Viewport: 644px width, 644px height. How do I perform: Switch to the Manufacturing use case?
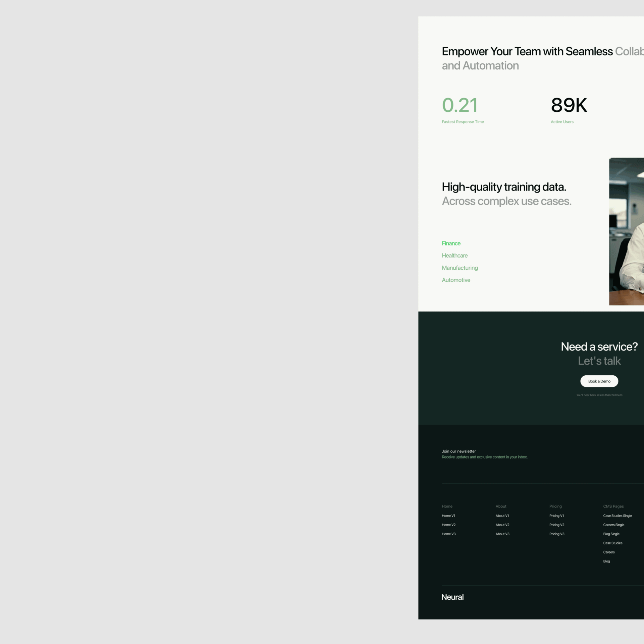click(x=460, y=268)
